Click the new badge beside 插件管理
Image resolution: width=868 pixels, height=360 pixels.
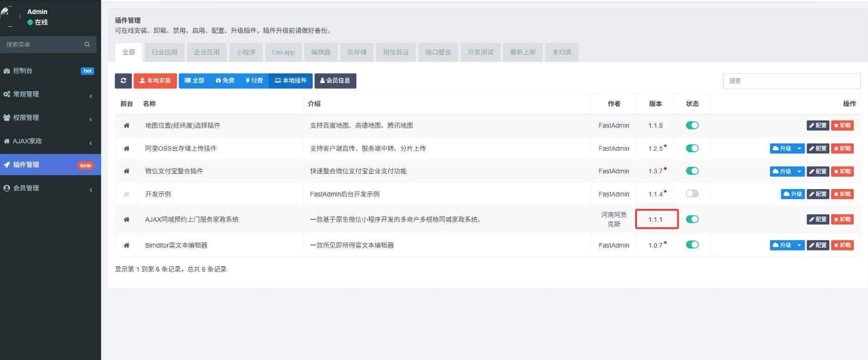(86, 165)
